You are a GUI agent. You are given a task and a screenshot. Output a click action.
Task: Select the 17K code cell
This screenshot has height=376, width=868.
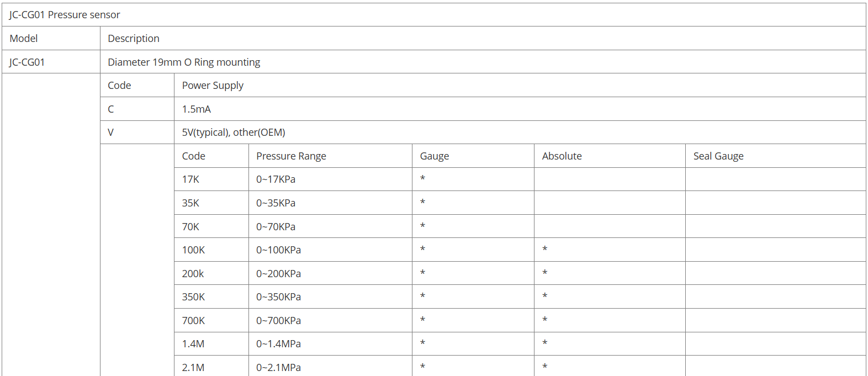coord(190,179)
